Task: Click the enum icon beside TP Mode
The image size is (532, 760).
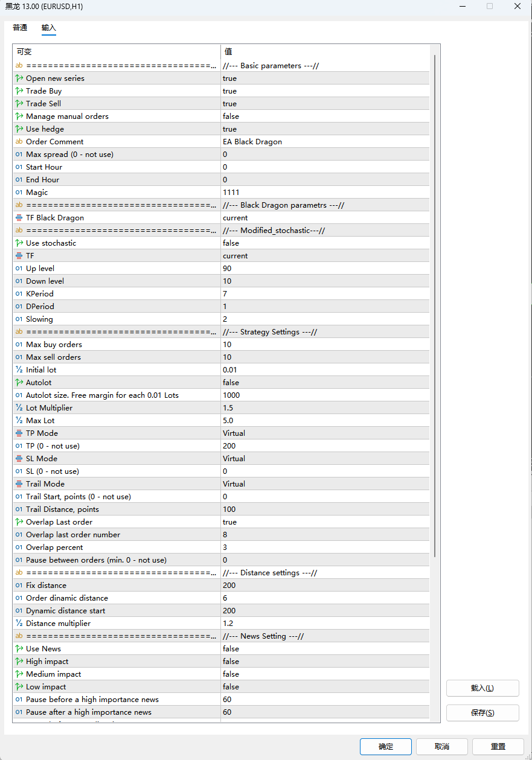Action: tap(19, 433)
